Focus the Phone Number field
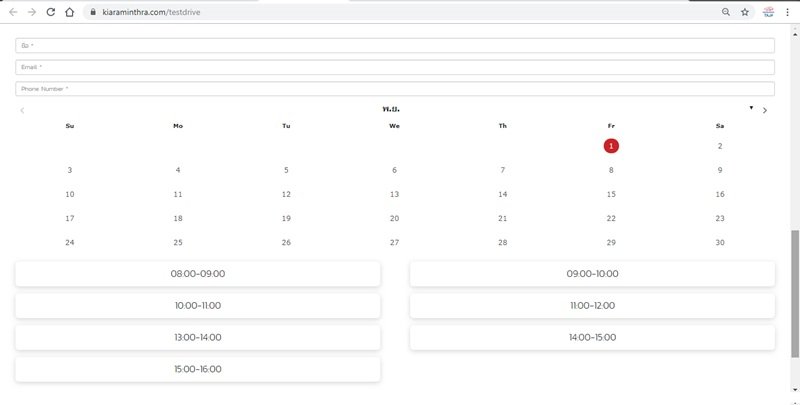 pos(395,89)
